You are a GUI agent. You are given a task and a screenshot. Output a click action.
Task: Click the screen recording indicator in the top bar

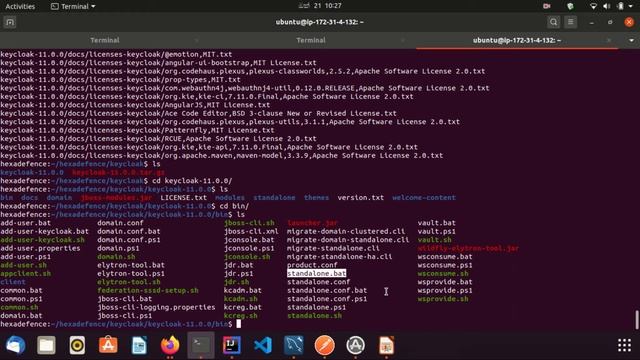click(547, 6)
